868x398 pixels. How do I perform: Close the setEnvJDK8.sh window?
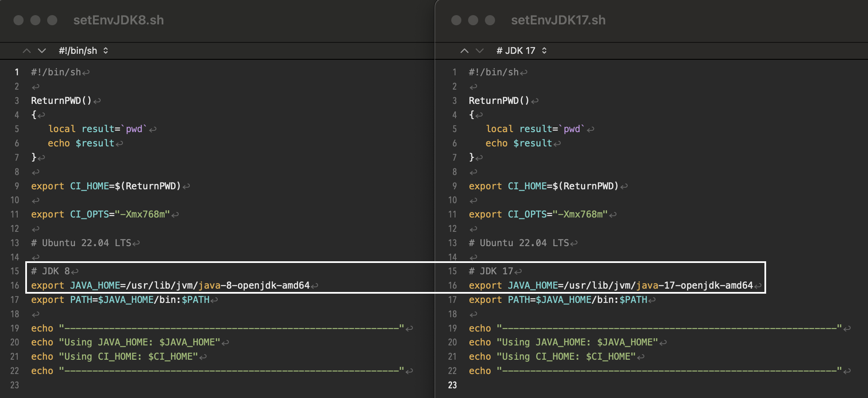[x=19, y=20]
